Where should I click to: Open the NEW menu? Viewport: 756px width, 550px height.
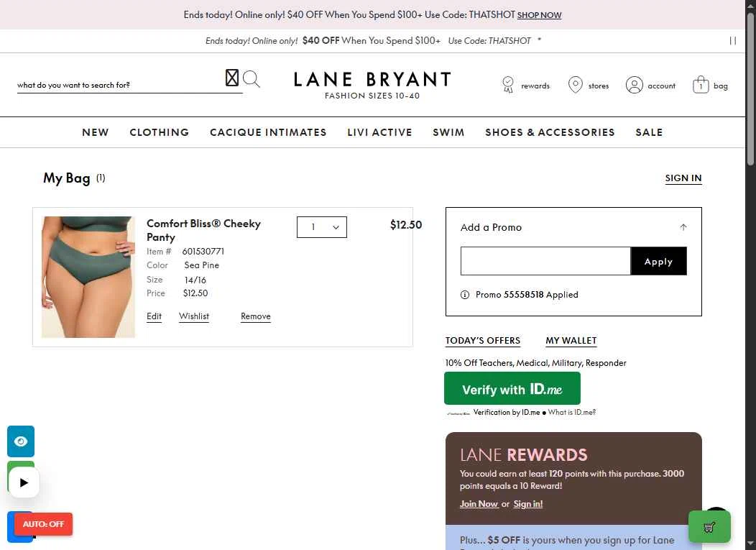click(x=96, y=132)
